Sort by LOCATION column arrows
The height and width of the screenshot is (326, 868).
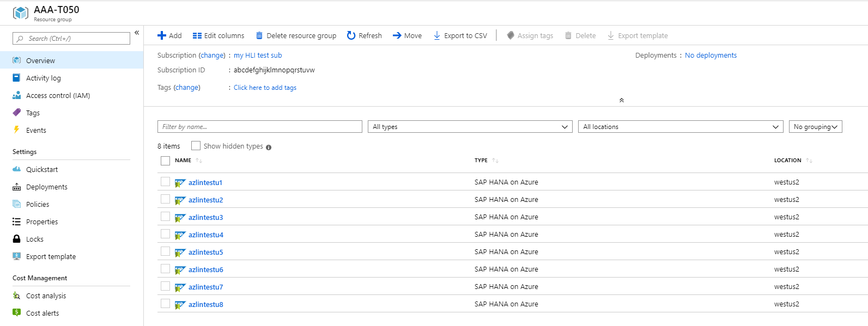[809, 161]
